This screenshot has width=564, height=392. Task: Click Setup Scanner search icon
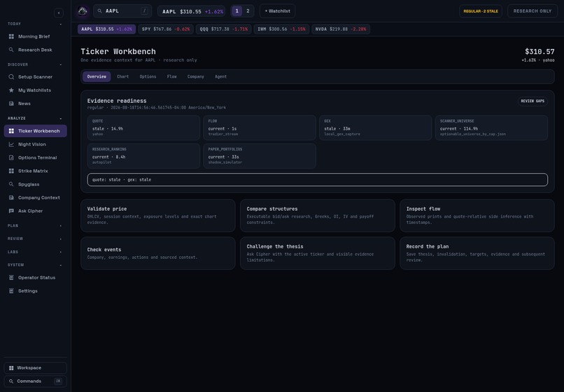click(x=11, y=77)
